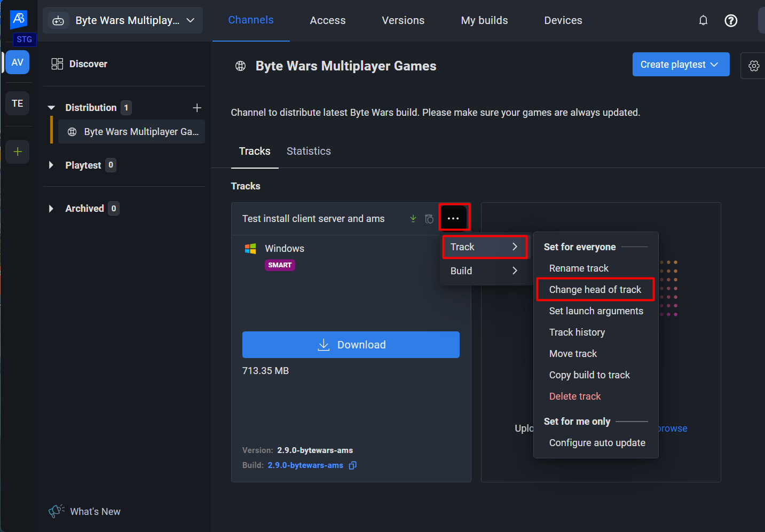The image size is (765, 532).
Task: Open the 2.9.0-bytewars-ams build link
Action: (305, 465)
